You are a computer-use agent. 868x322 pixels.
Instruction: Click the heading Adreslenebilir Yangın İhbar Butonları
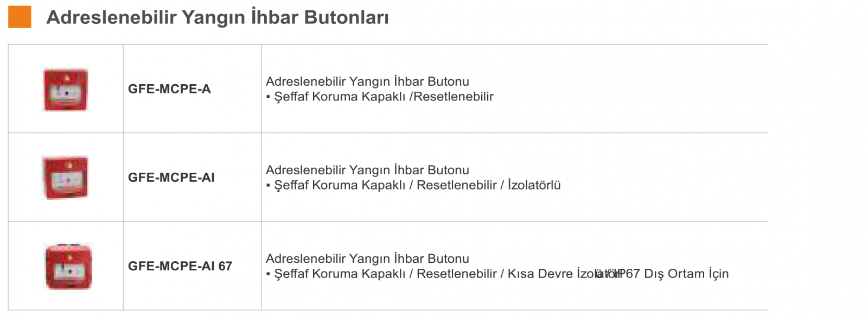tap(218, 17)
